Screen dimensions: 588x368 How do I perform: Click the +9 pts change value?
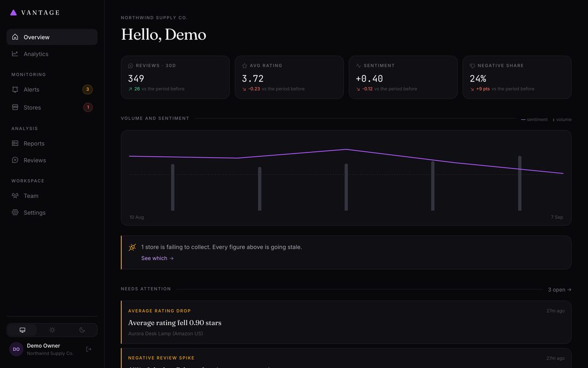483,89
